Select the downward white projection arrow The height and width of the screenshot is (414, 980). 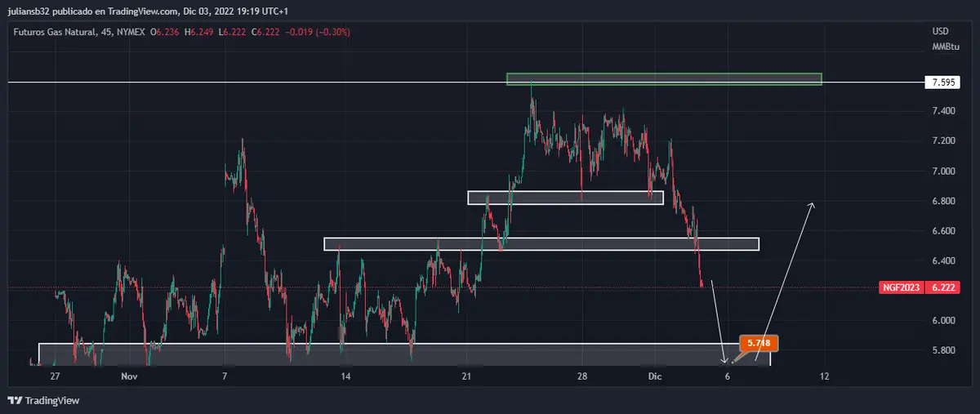click(718, 320)
